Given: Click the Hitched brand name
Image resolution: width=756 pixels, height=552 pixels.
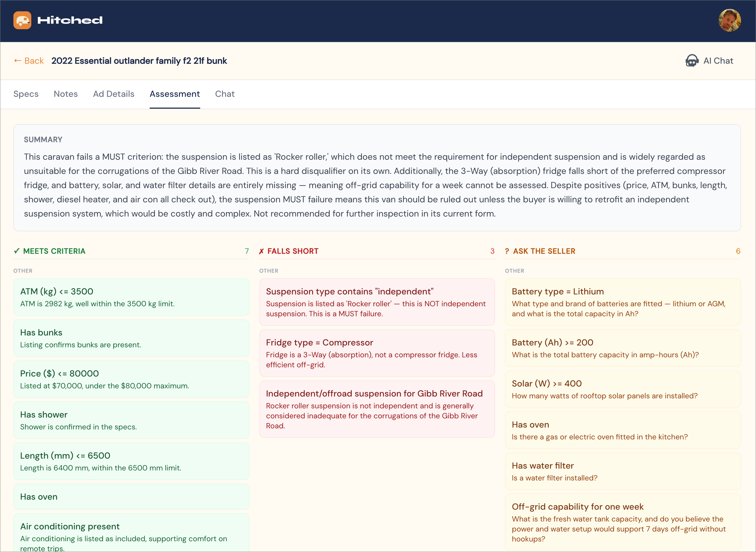Looking at the screenshot, I should click(70, 20).
